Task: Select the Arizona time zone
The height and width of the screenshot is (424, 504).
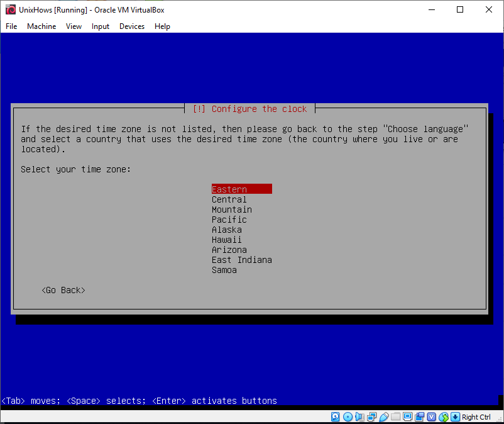Action: [242, 250]
